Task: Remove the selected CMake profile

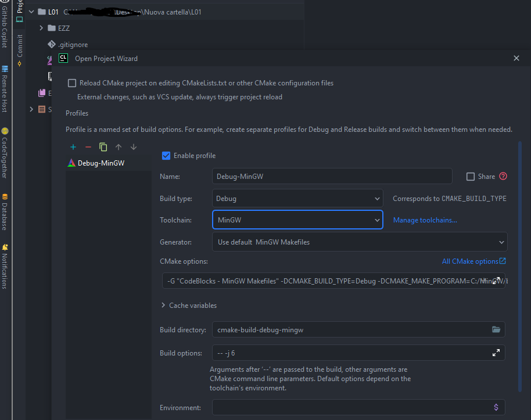Action: [88, 147]
